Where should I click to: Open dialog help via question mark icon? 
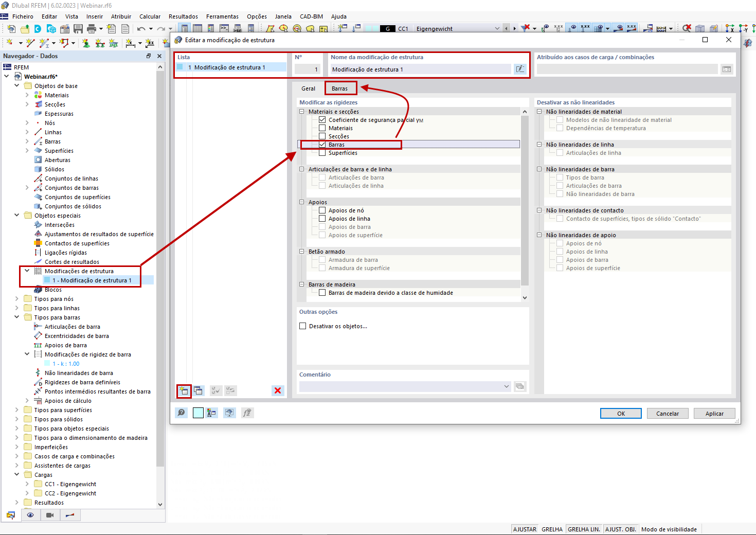181,413
